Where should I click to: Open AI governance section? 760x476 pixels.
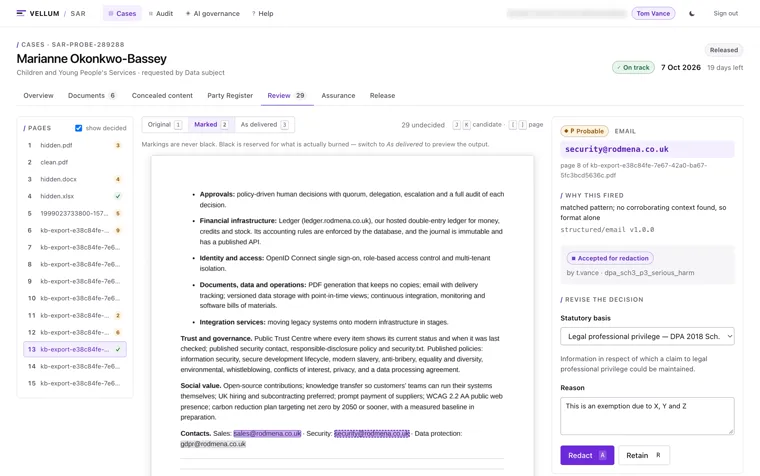(x=212, y=14)
